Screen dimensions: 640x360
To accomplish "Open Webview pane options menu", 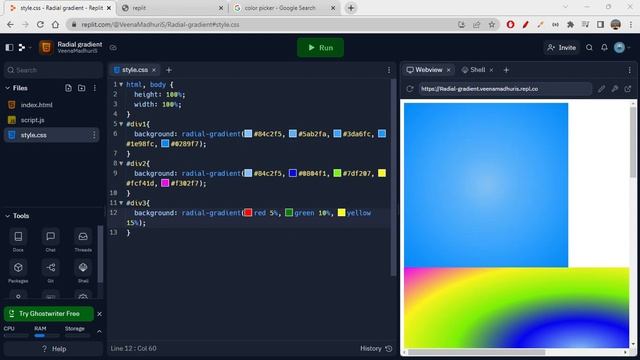I will [630, 70].
